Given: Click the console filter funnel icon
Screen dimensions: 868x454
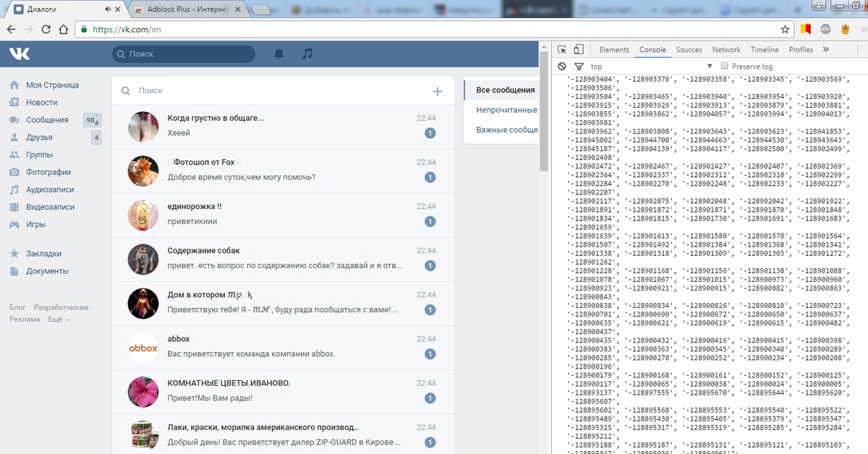Looking at the screenshot, I should coord(579,67).
